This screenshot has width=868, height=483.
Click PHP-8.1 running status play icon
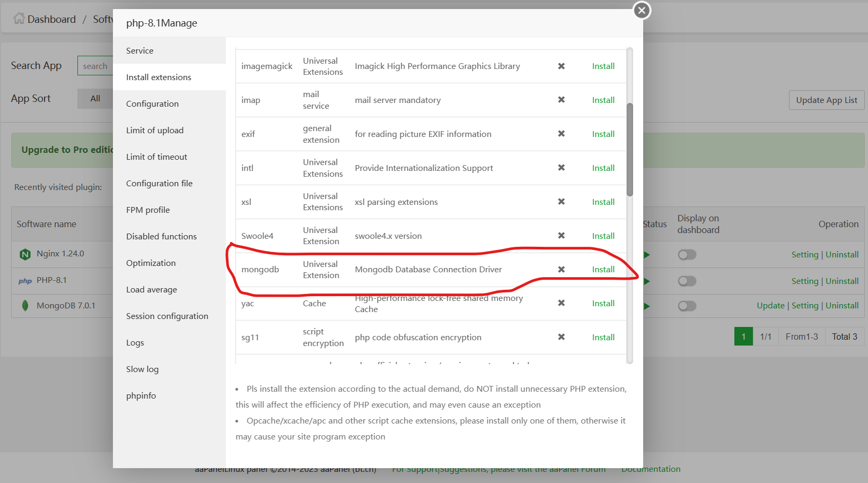[647, 281]
